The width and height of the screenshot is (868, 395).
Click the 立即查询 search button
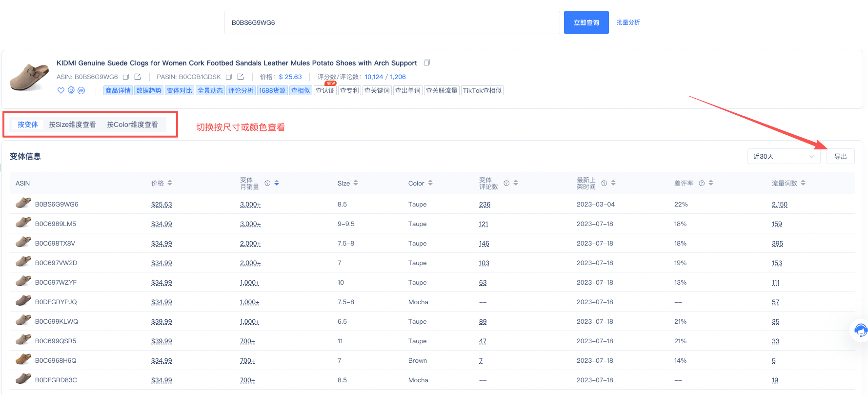586,22
